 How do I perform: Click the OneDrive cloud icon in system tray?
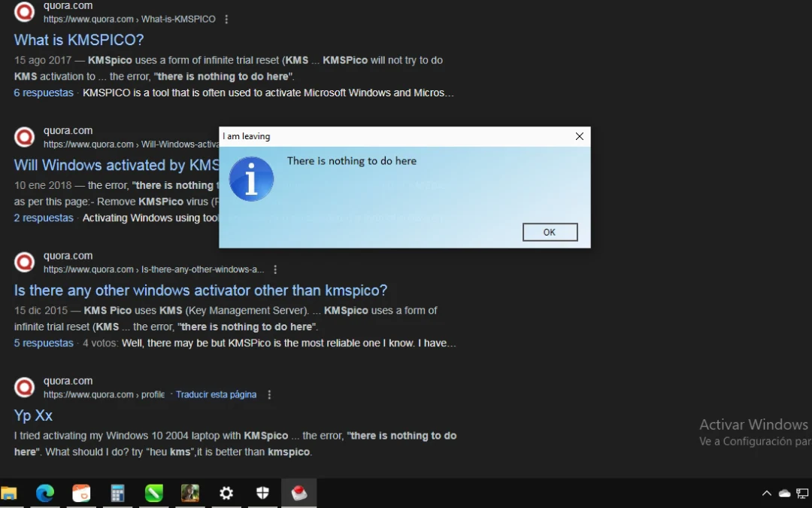pyautogui.click(x=784, y=493)
